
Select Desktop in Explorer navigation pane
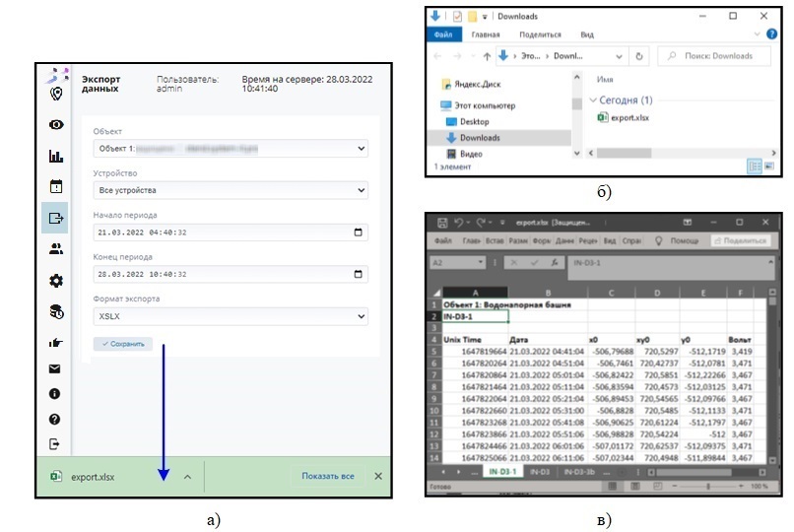click(474, 121)
